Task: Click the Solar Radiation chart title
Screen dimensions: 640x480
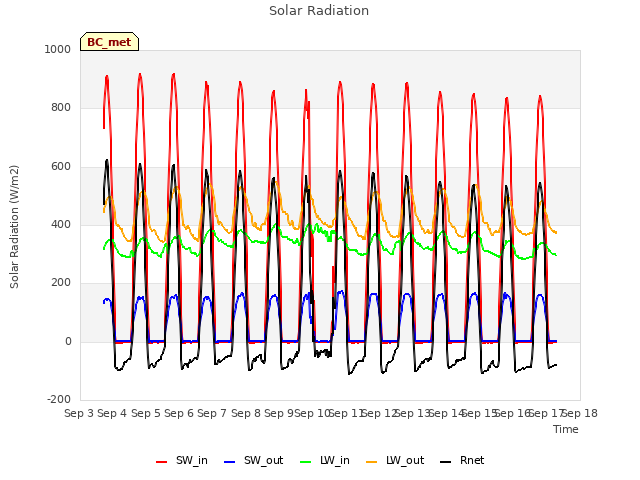Action: click(319, 11)
